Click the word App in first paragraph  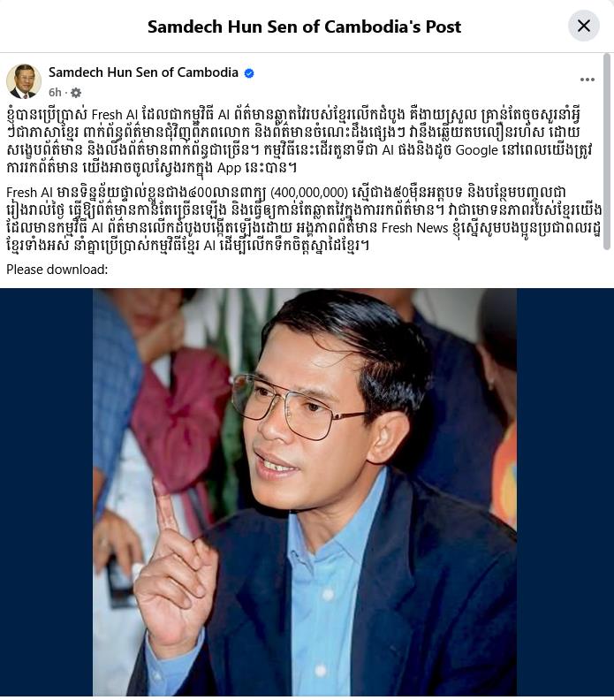point(229,168)
